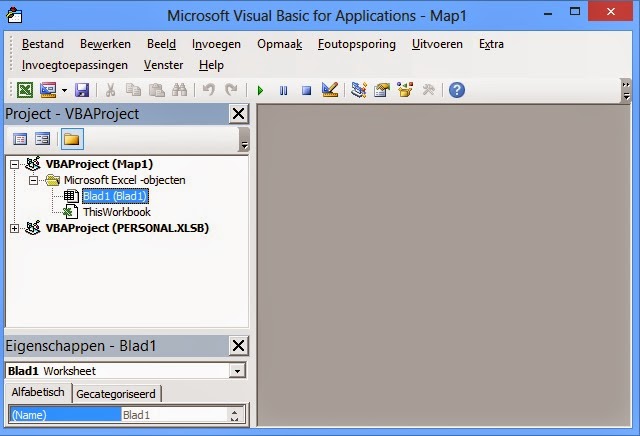Click the Paste clipboard icon
Viewport: 640px width, 436px height.
click(156, 90)
